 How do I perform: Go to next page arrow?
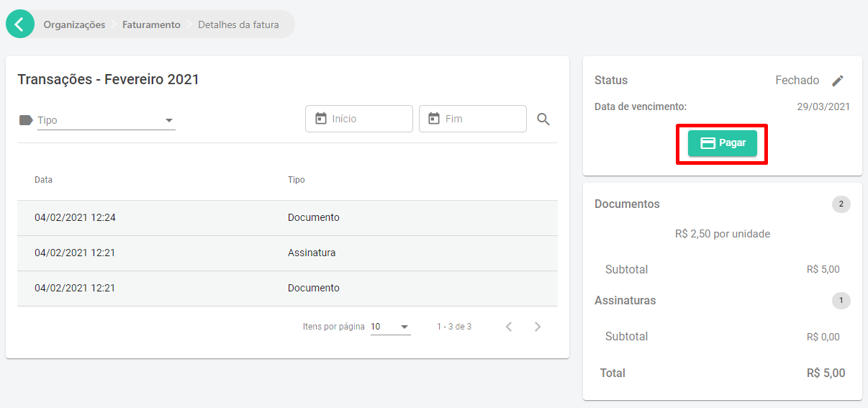coord(538,327)
